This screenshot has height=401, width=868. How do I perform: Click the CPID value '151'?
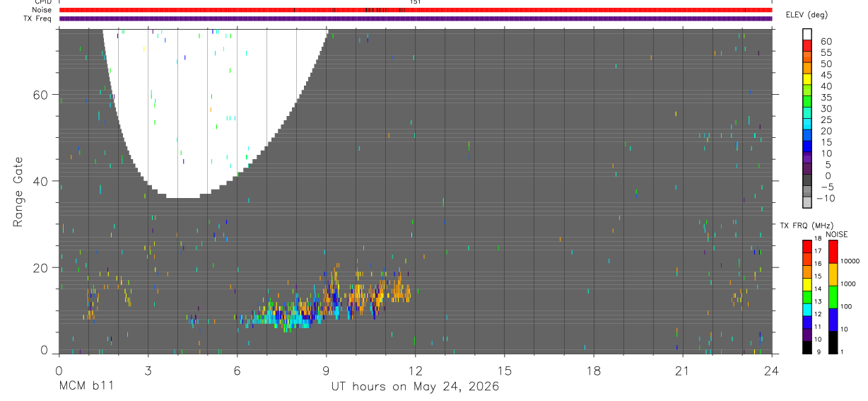(x=415, y=2)
